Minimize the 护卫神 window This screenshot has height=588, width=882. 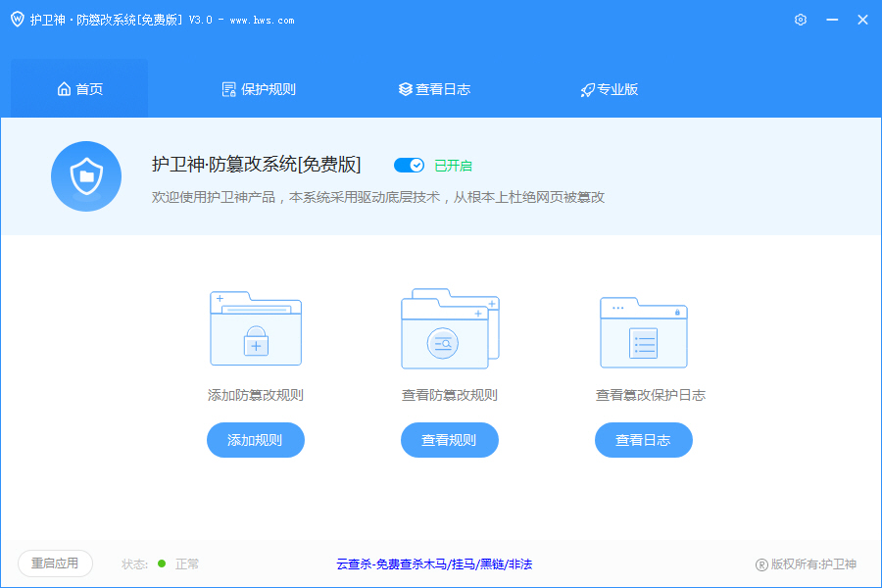point(832,20)
